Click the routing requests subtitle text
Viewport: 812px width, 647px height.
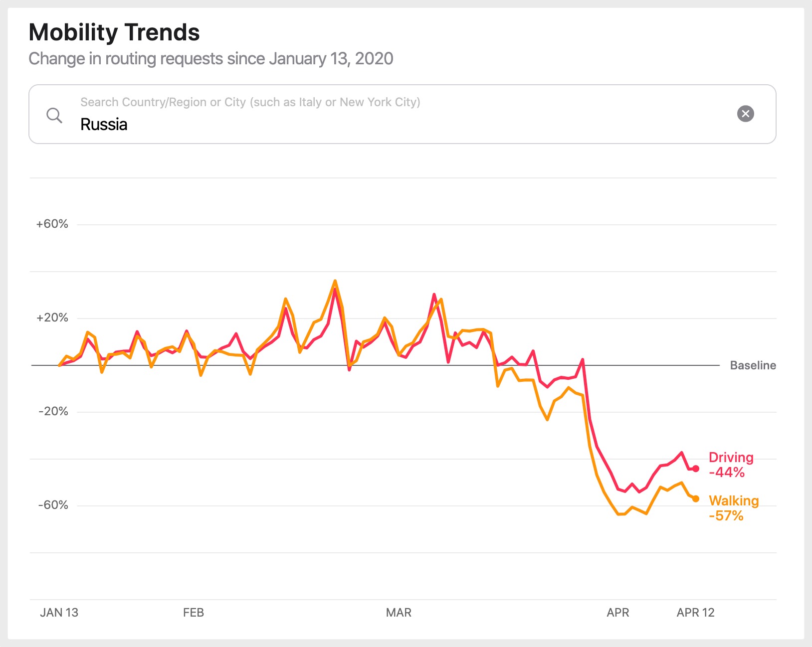[210, 59]
